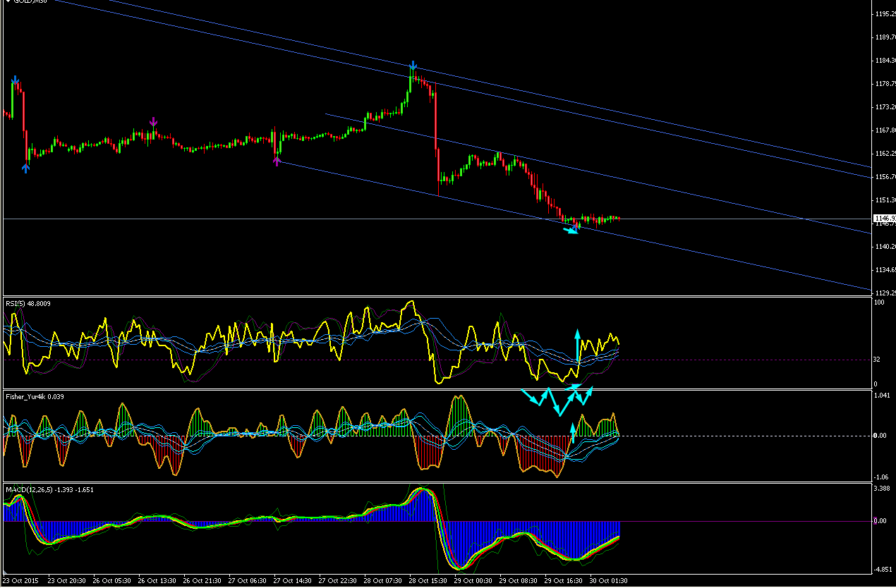The width and height of the screenshot is (896, 588).
Task: Select the blue down-arrow at the 28 Oct price peak
Action: (413, 66)
